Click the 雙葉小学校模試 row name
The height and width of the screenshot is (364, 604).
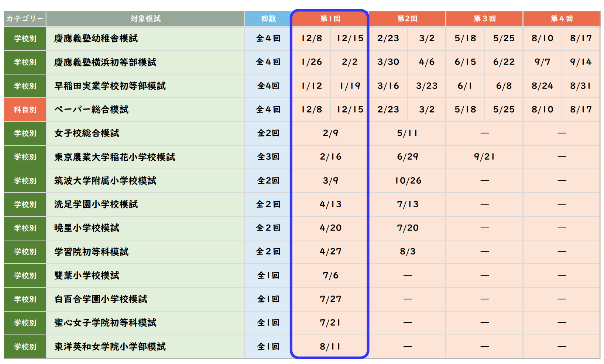(x=87, y=275)
